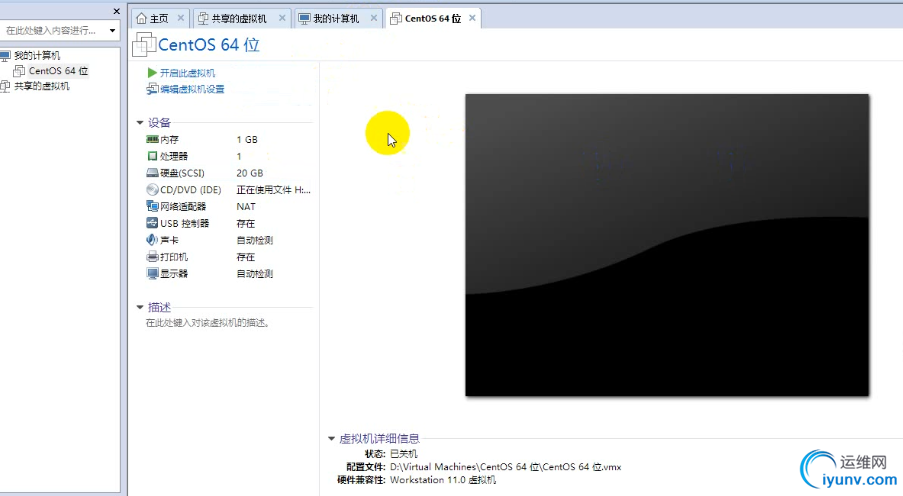
Task: Select the CD/DVD (IDE) disc icon
Action: 152,190
